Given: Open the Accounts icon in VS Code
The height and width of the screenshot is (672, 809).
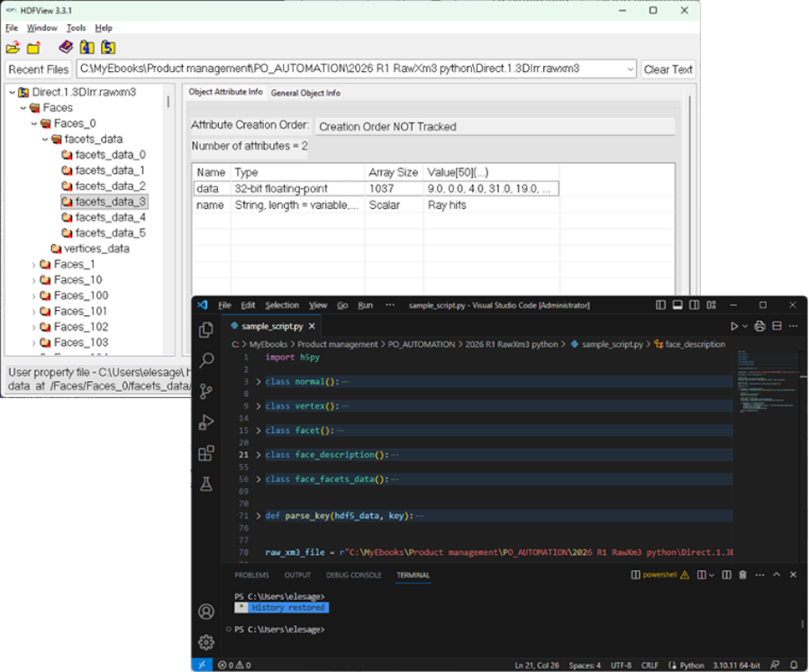Looking at the screenshot, I should coord(206,612).
